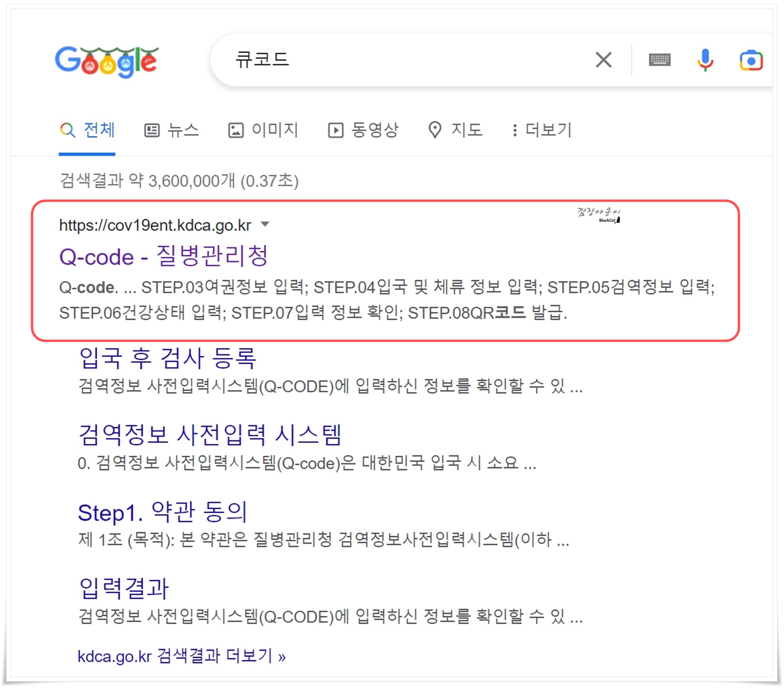Switch to the 지도 tab
The image size is (784, 688).
pyautogui.click(x=455, y=131)
